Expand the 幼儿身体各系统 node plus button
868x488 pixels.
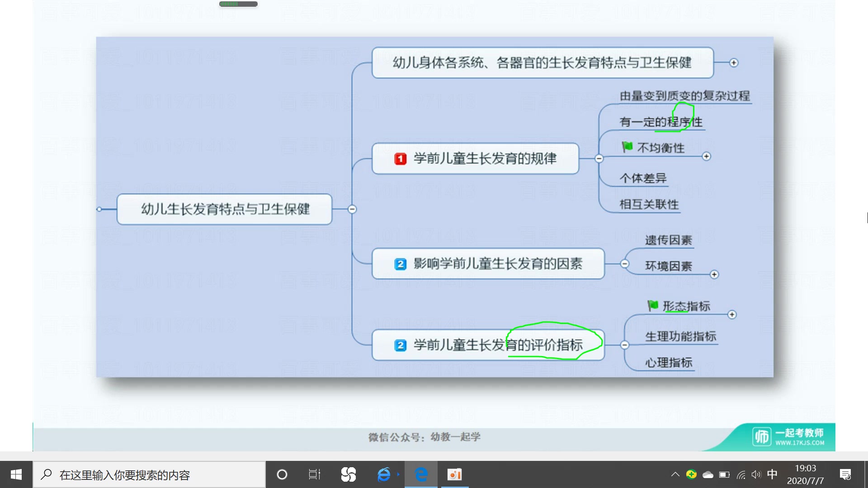(x=734, y=63)
